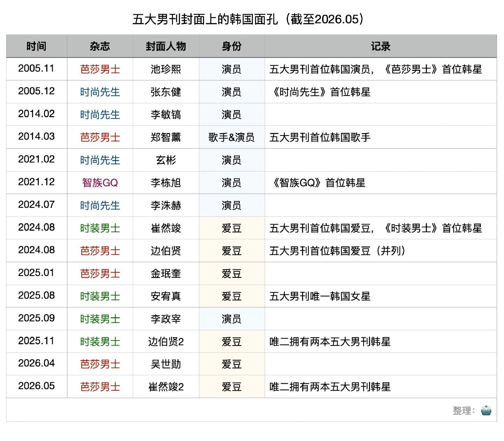Click the record 五大男刊首位韩国歌手
Screen dimensions: 504x441
320,137
